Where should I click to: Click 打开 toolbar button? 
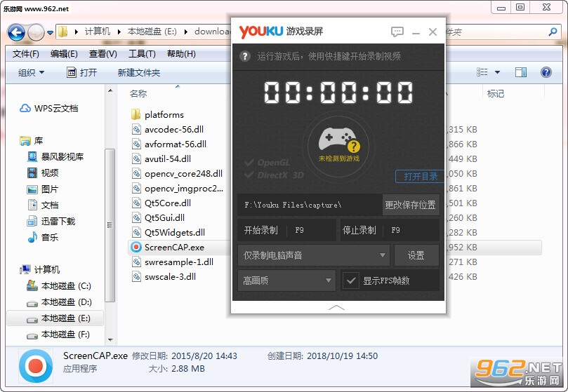pos(82,72)
